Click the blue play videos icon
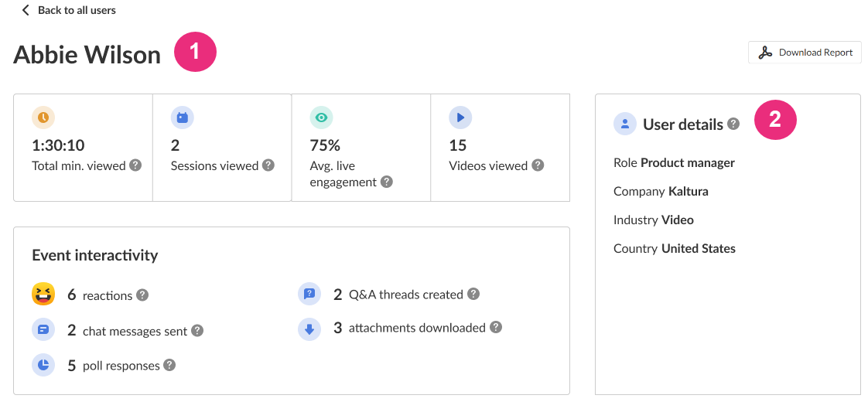Image resolution: width=868 pixels, height=402 pixels. pos(460,118)
